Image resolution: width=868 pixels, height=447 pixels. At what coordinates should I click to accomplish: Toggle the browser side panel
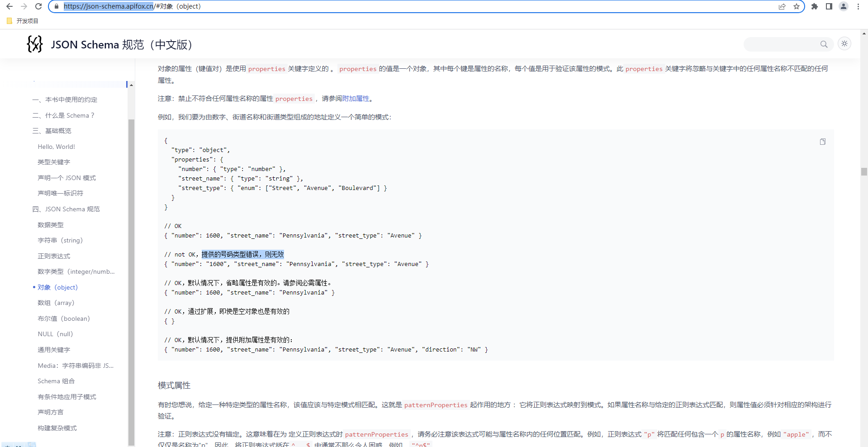click(x=829, y=6)
